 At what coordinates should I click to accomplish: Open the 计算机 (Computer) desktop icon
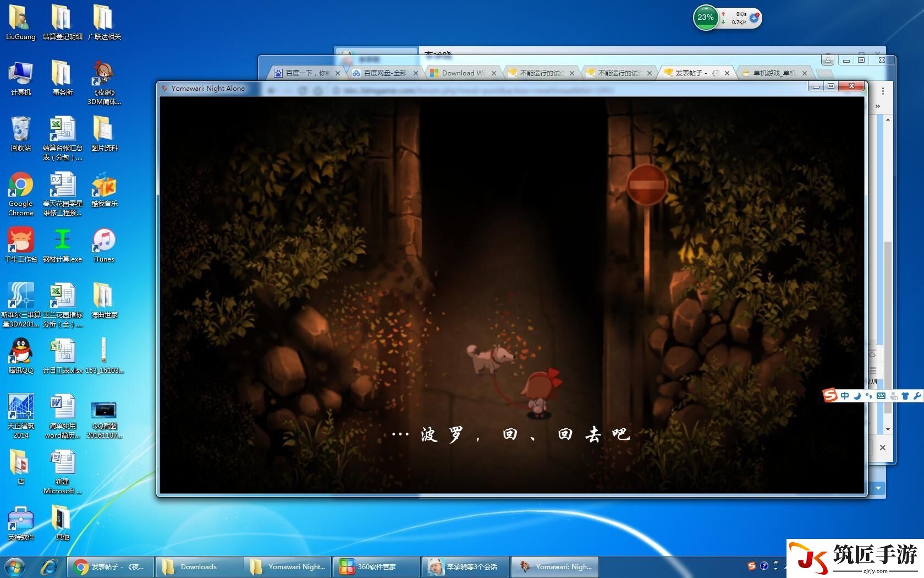tap(20, 78)
